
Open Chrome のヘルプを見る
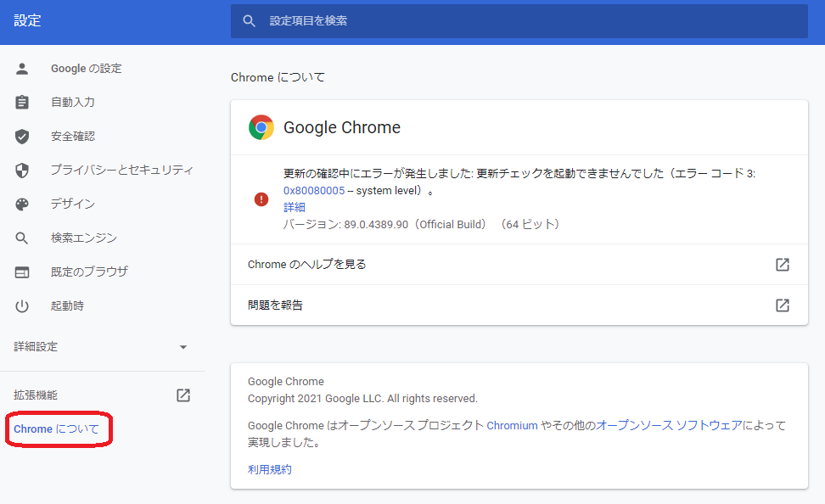(519, 264)
